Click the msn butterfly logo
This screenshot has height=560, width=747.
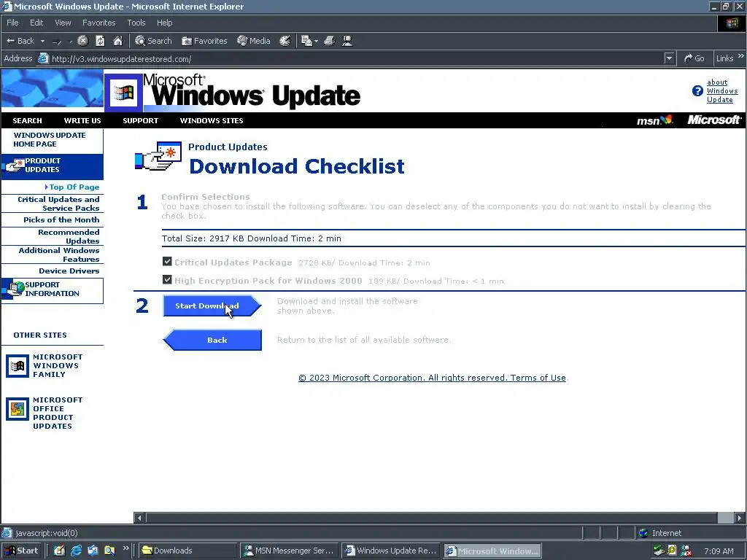tap(655, 120)
